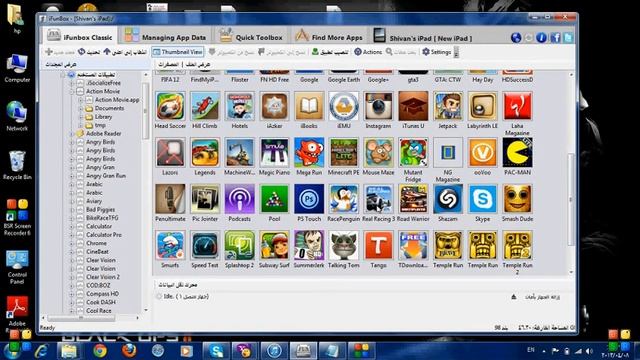
Task: Open the Quick Toolbox tab
Action: [251, 37]
